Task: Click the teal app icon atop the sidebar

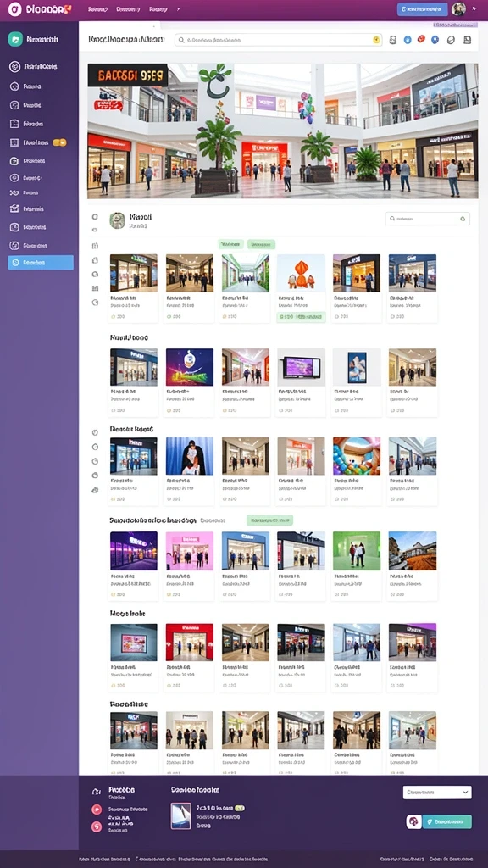Action: coord(15,39)
